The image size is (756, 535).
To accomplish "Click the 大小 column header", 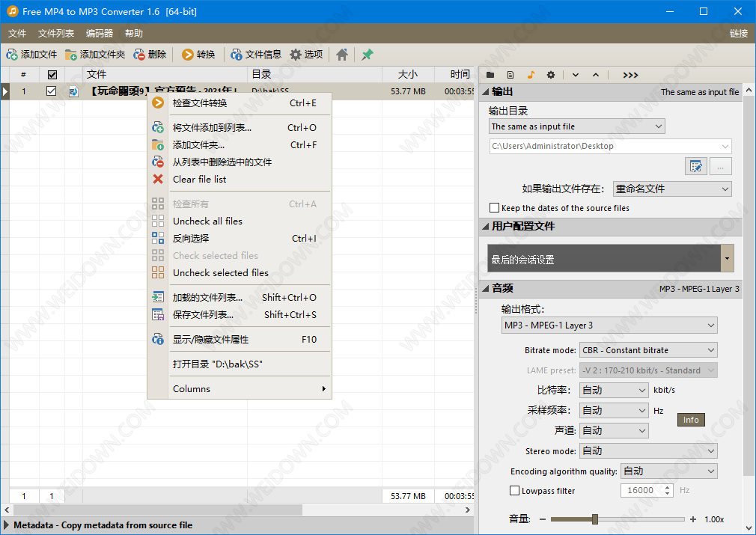I will point(408,75).
